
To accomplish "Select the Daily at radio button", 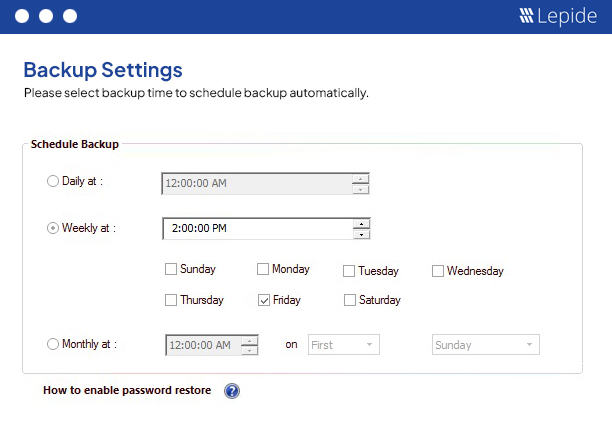I will click(53, 181).
